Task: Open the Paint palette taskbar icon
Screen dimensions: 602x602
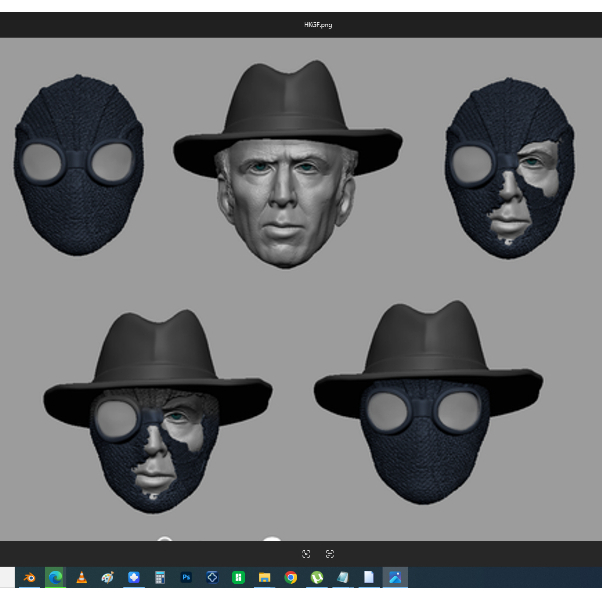Action: (x=108, y=577)
